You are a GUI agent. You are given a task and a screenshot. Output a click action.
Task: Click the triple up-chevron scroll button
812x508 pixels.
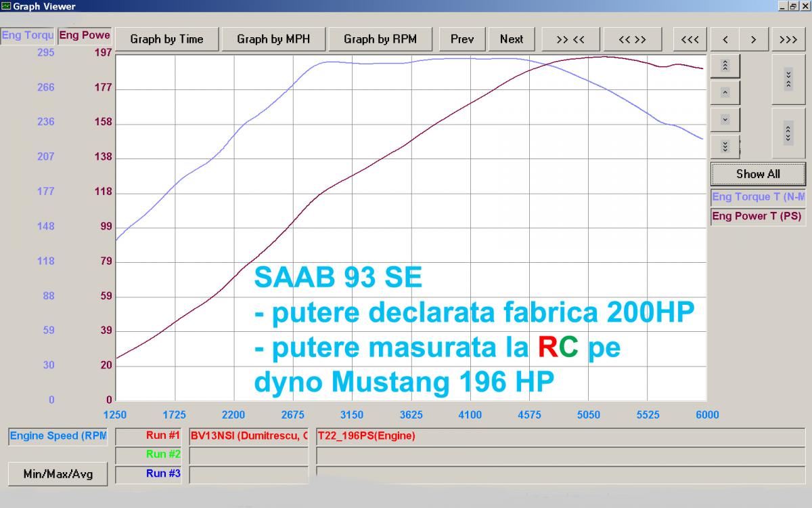[725, 66]
